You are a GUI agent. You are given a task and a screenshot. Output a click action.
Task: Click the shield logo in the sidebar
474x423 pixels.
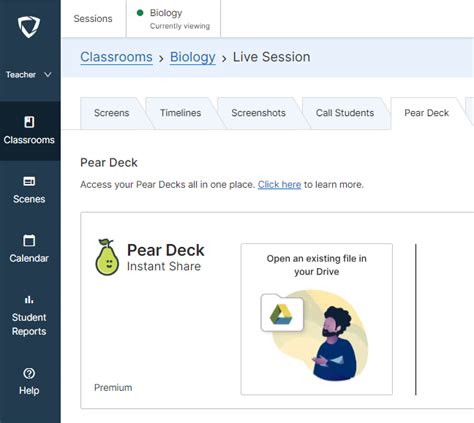(x=29, y=27)
